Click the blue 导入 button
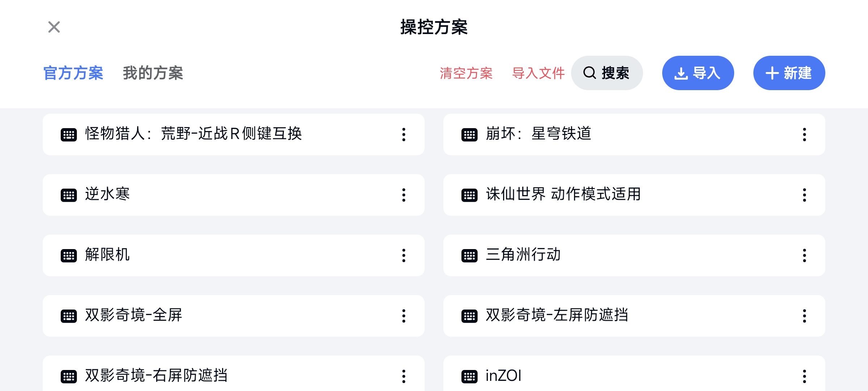Viewport: 868px width, 391px height. (x=698, y=73)
